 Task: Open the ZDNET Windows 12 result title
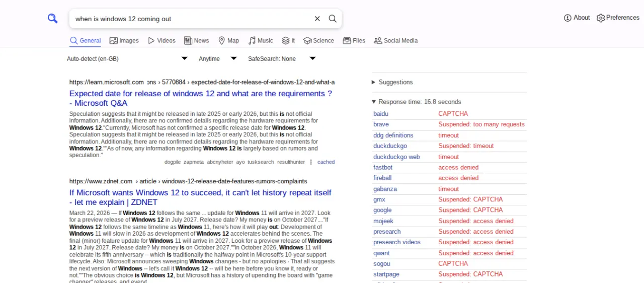click(x=200, y=197)
